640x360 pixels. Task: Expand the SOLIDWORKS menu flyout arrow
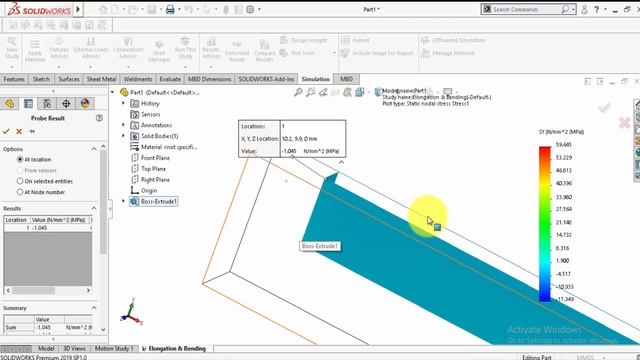click(x=78, y=9)
